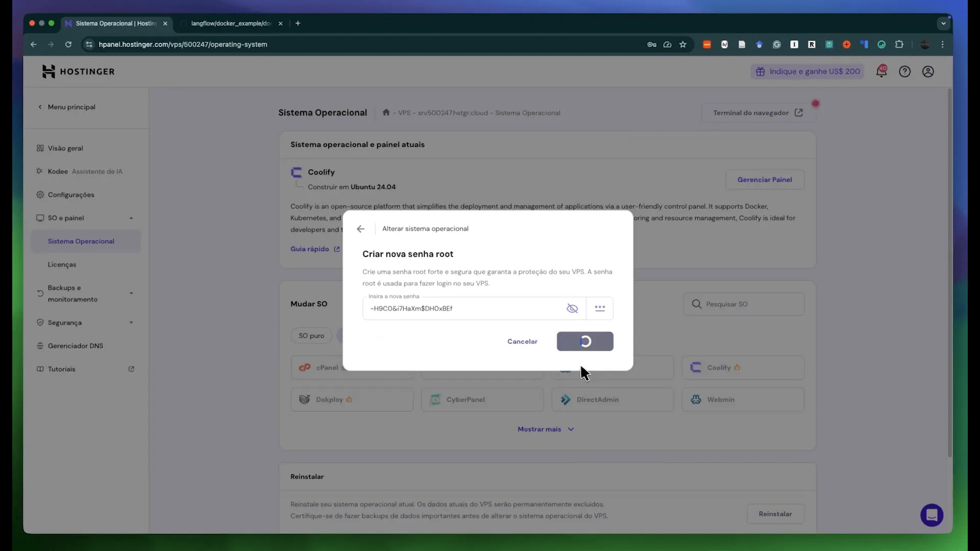Open the help question mark icon
Viewport: 980px width, 551px height.
[x=904, y=71]
